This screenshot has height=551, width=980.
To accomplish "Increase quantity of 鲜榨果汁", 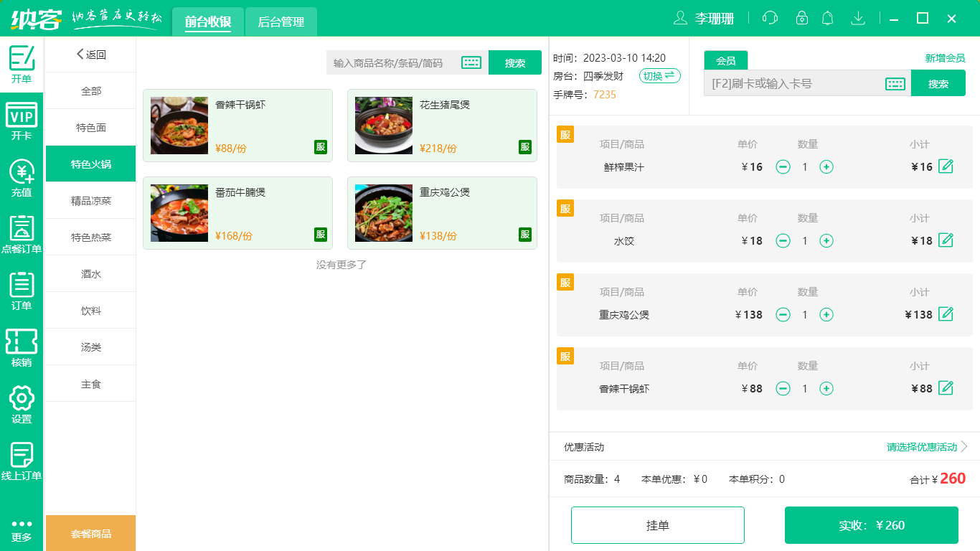I will [x=826, y=166].
